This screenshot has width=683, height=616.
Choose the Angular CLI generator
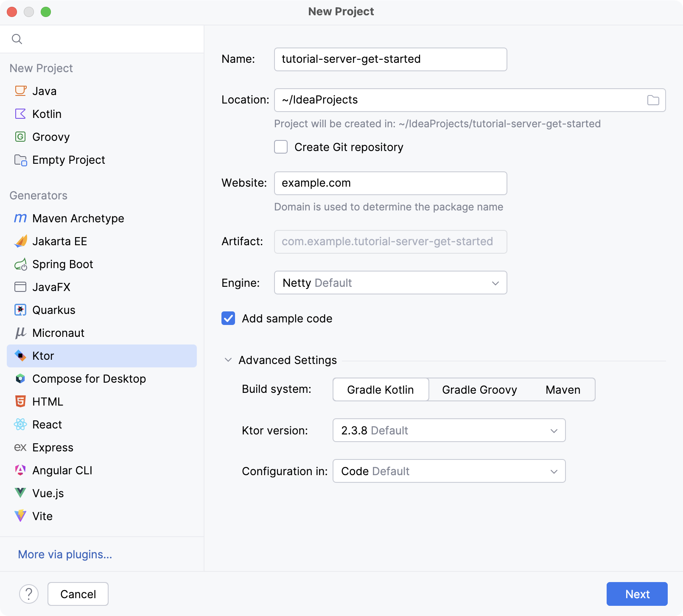[x=62, y=470]
